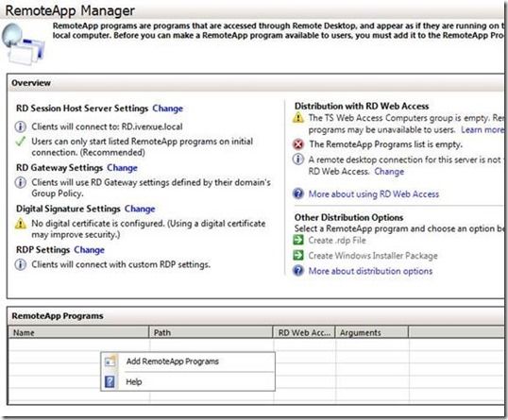
Task: Open Change link for RDP Settings
Action: pos(89,250)
